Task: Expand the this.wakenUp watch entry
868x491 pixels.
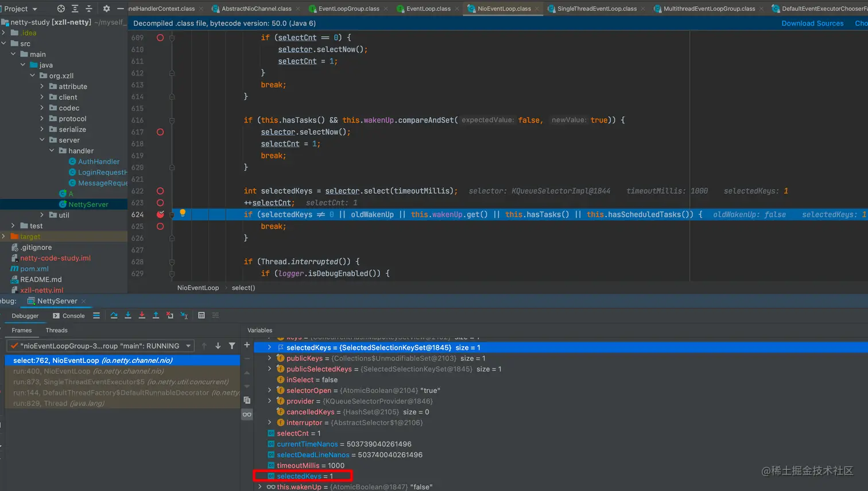Action: [x=260, y=487]
